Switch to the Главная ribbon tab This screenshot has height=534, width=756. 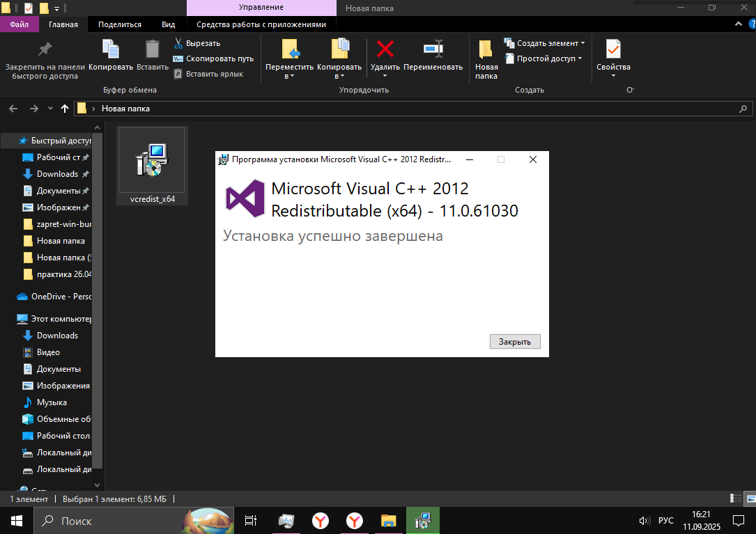tap(63, 24)
